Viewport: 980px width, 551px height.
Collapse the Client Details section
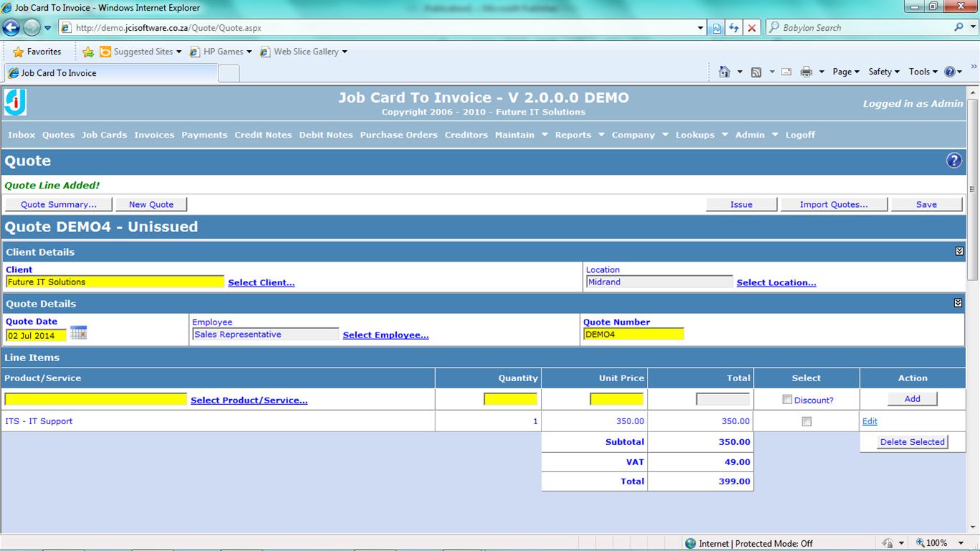pos(959,251)
